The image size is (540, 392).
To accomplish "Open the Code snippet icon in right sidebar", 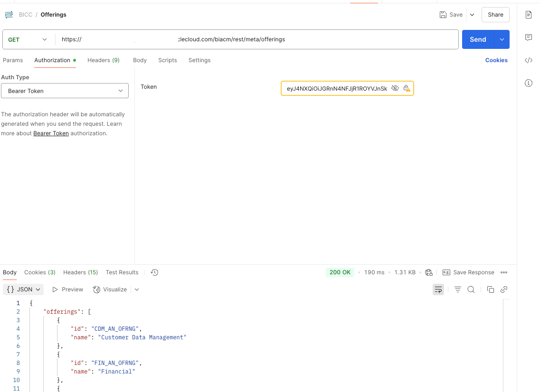I will tap(528, 60).
